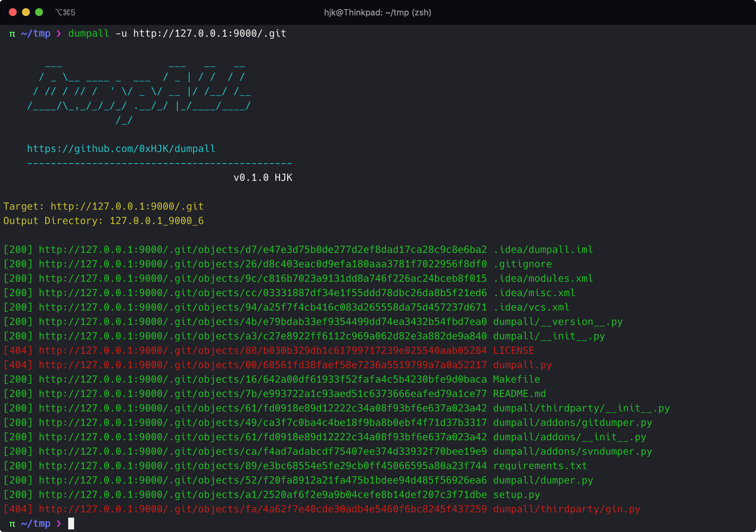Click the v0.1.0 HJK version text

[x=263, y=177]
